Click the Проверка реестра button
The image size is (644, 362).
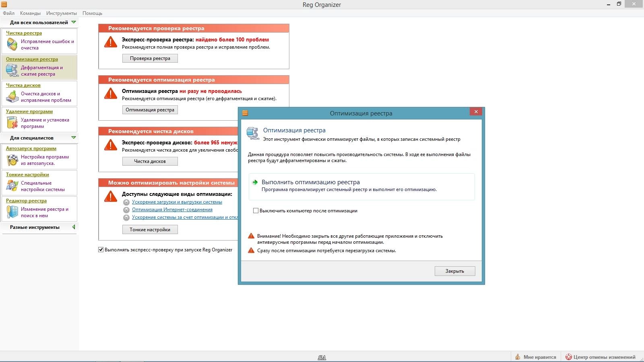pyautogui.click(x=150, y=58)
